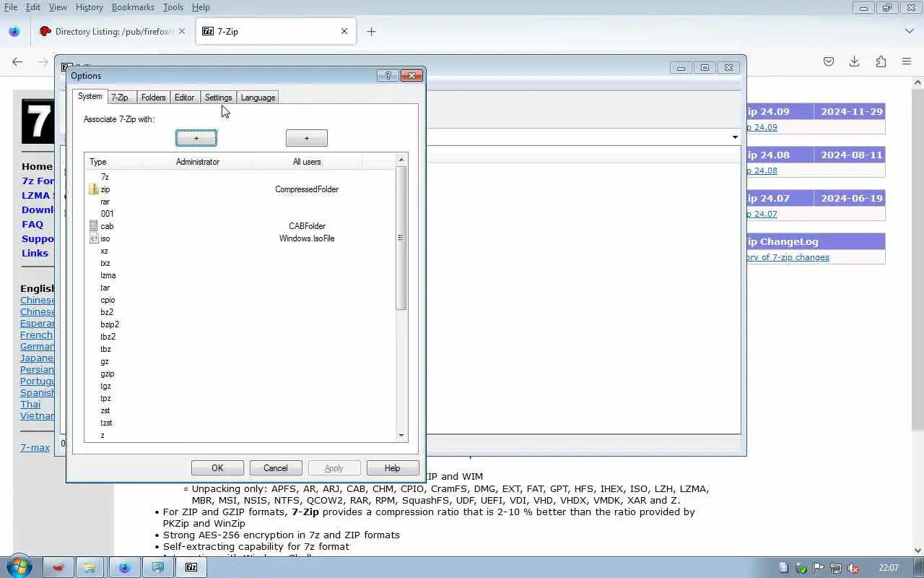The height and width of the screenshot is (578, 924).
Task: Open the 7-max link in sidebar
Action: tap(35, 447)
